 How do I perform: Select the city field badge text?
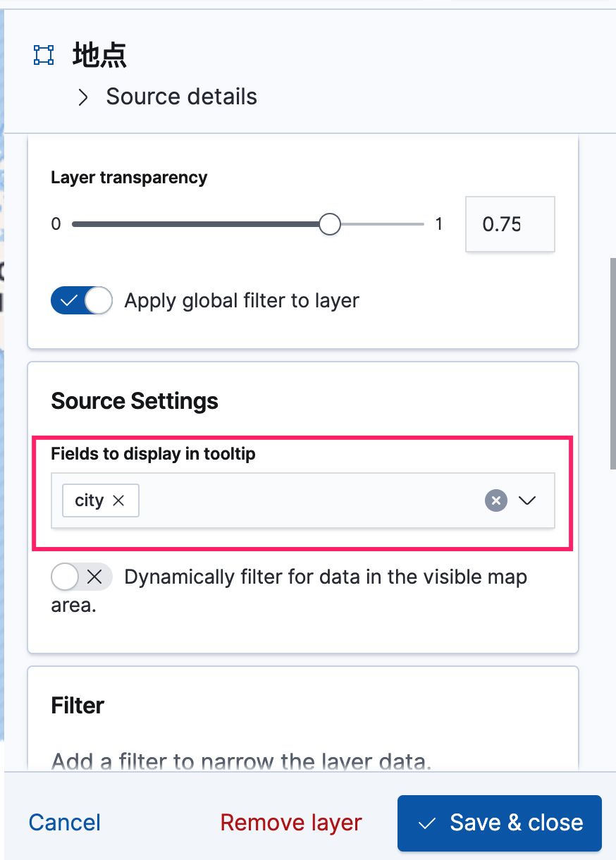[x=89, y=500]
